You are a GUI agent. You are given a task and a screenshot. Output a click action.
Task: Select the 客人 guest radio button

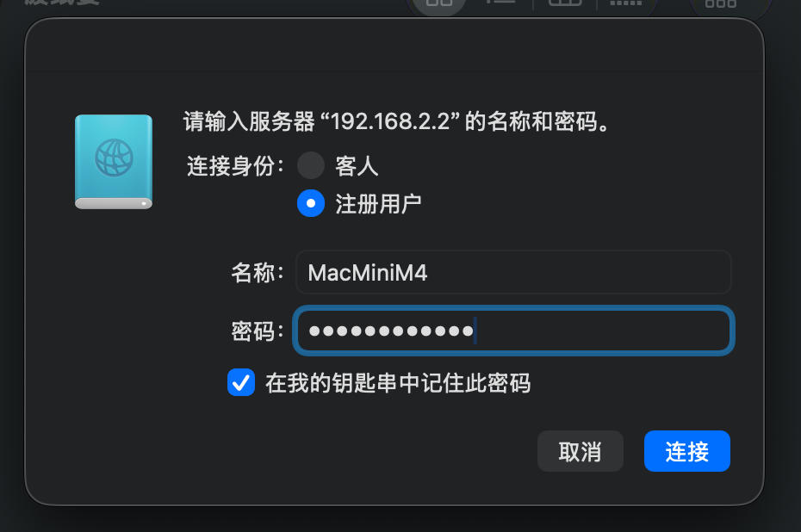(311, 165)
